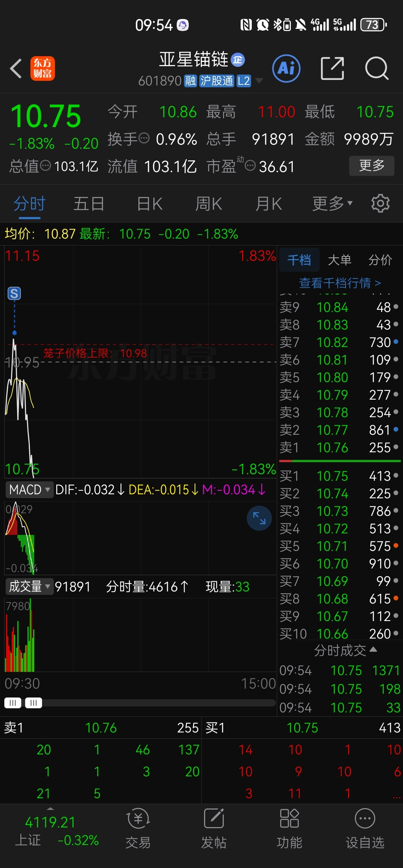The height and width of the screenshot is (868, 403).
Task: Switch to 五日 tab
Action: tap(89, 203)
